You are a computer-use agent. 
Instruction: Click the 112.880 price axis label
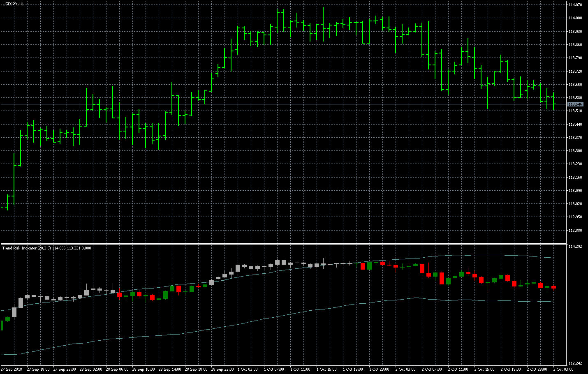575,231
